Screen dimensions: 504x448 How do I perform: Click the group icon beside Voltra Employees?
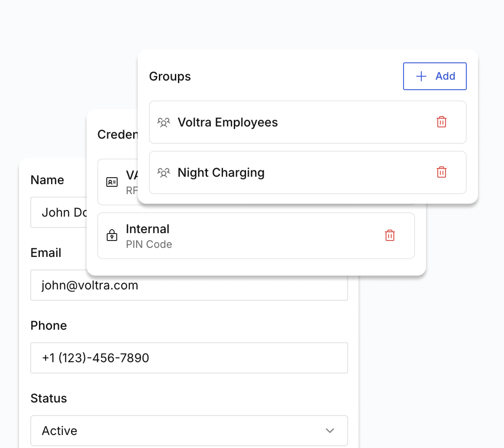[x=163, y=122]
